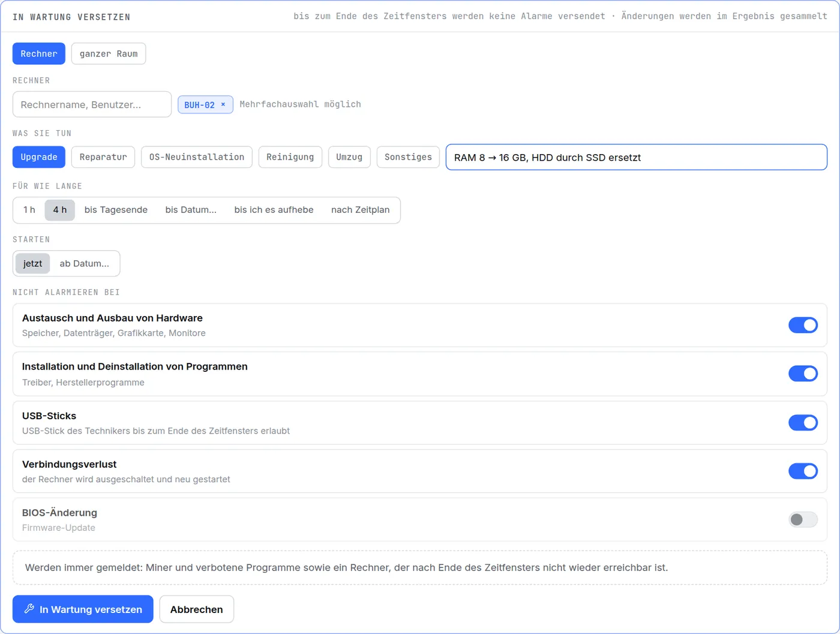Toggle Austausch und Ausbau von Hardware switch
840x634 pixels.
[x=803, y=325]
